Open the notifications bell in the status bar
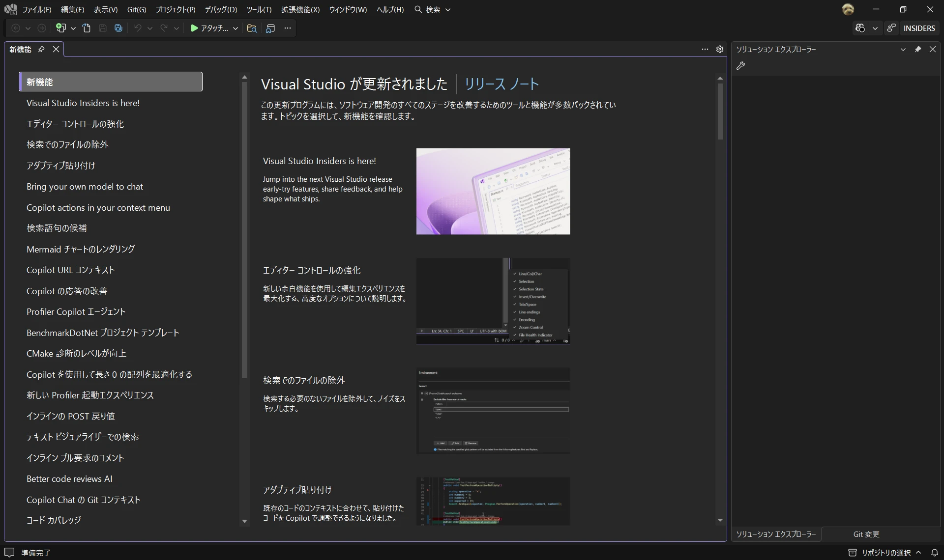The image size is (944, 560). (935, 553)
